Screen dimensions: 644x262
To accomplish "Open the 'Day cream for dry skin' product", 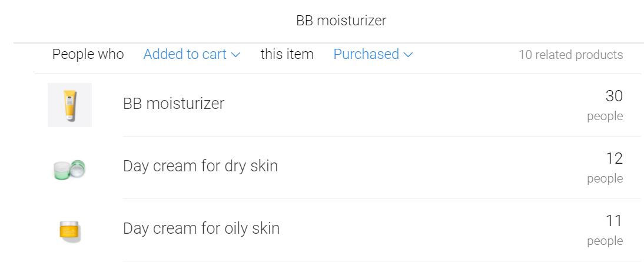I will click(x=200, y=166).
